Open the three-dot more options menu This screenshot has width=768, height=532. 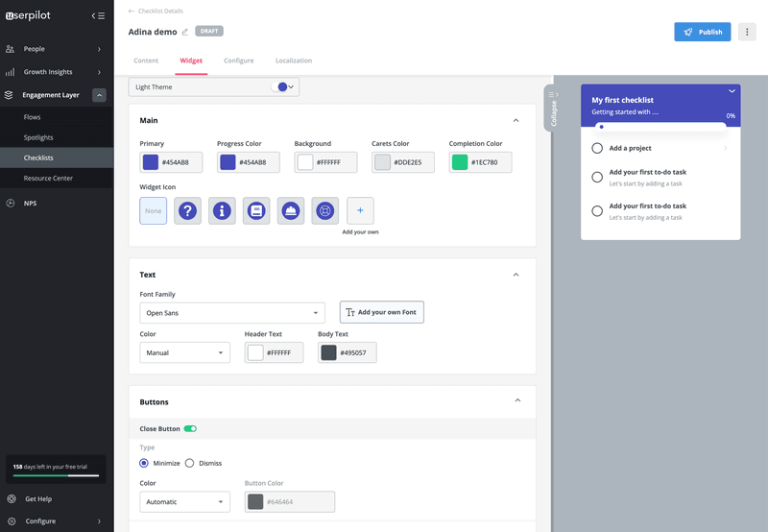[x=747, y=32]
